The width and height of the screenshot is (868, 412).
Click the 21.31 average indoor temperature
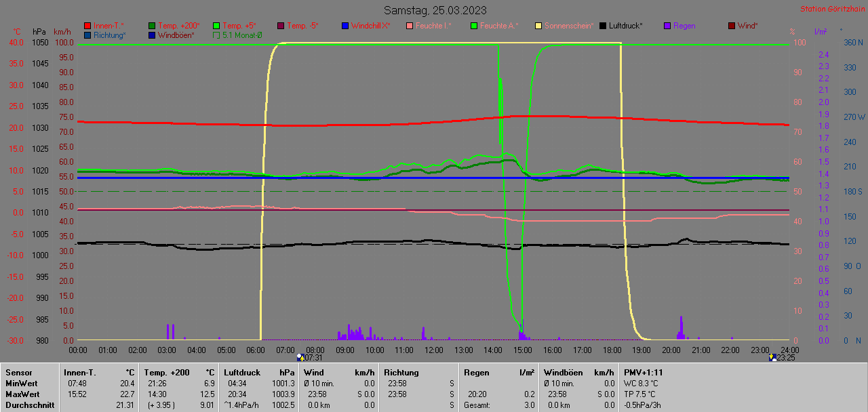click(x=126, y=405)
